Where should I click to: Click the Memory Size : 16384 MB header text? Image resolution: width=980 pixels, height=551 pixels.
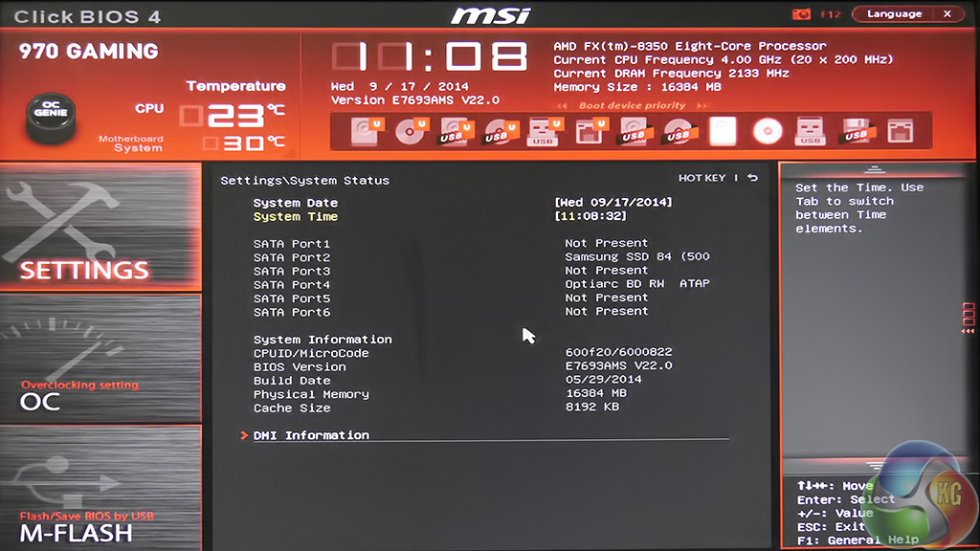pyautogui.click(x=636, y=87)
